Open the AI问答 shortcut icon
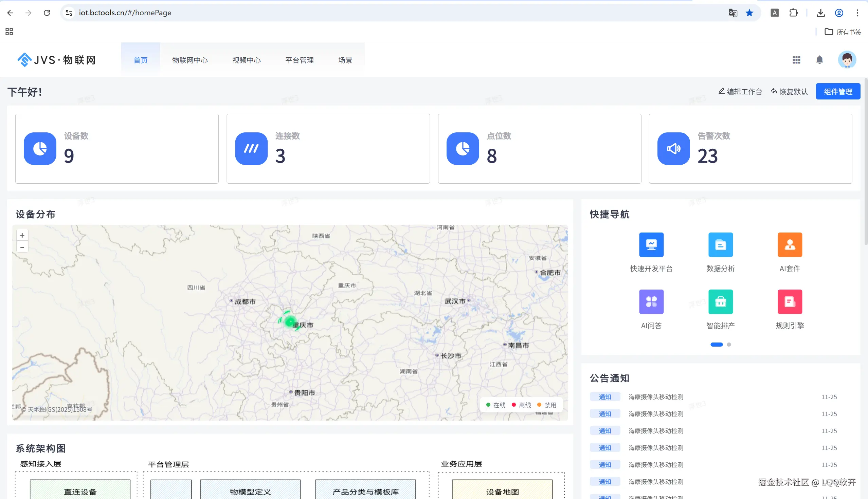The image size is (868, 499). click(651, 301)
